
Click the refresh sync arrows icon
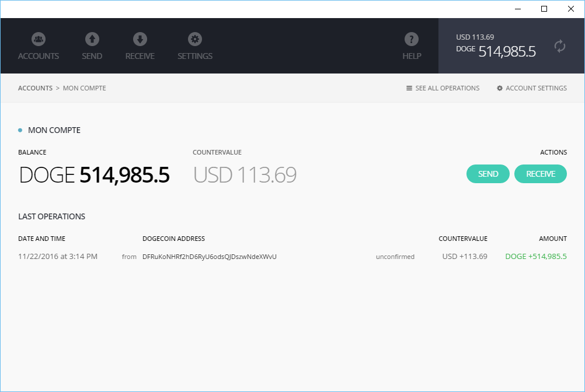coord(560,46)
